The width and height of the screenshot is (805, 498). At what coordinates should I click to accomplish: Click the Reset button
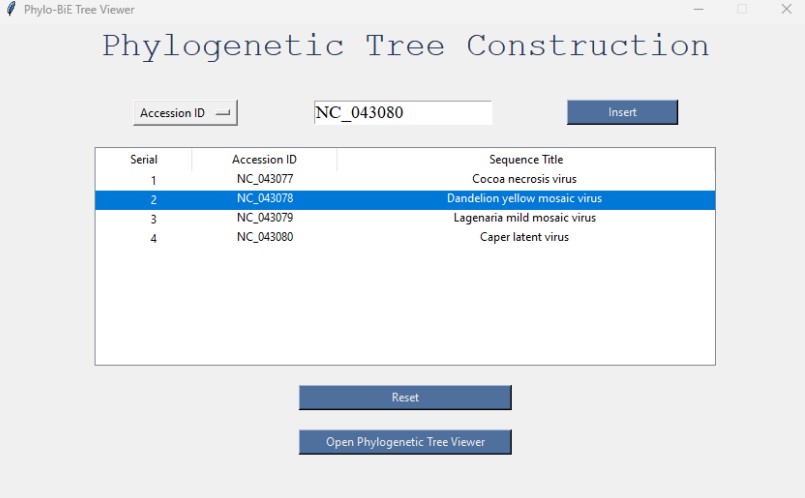tap(405, 397)
